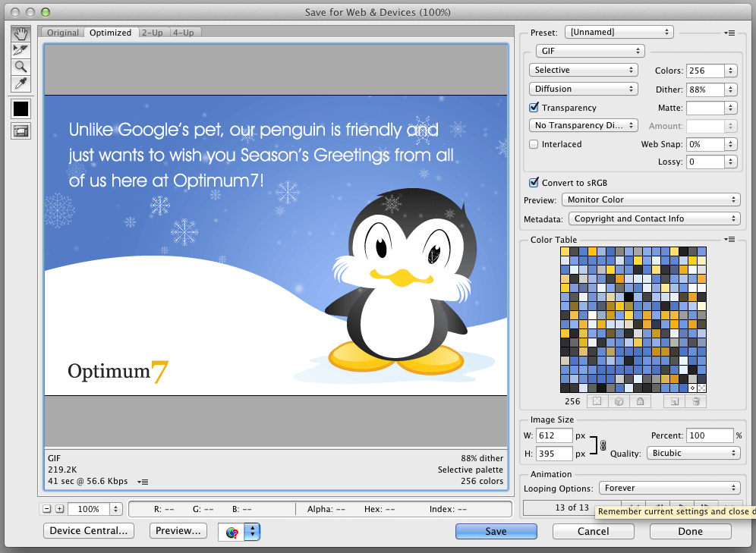The image size is (756, 553).
Task: Select the Slice Select tool
Action: (x=20, y=50)
